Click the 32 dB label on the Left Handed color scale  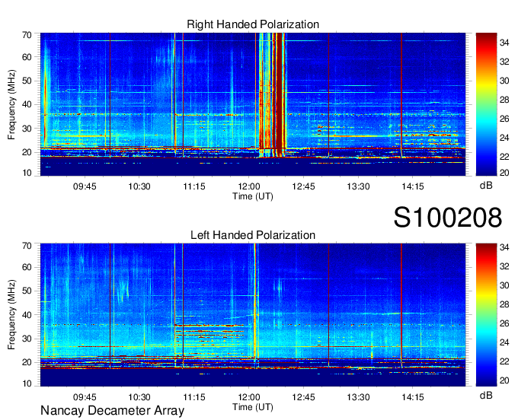pyautogui.click(x=504, y=266)
